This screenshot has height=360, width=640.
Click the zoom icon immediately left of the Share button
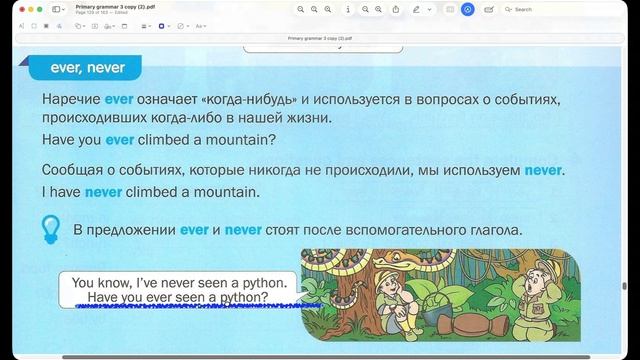tap(378, 9)
